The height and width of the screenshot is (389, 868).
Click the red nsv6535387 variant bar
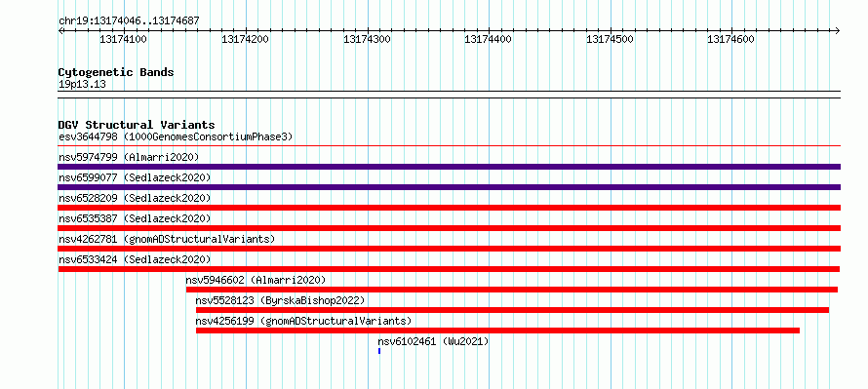(449, 228)
